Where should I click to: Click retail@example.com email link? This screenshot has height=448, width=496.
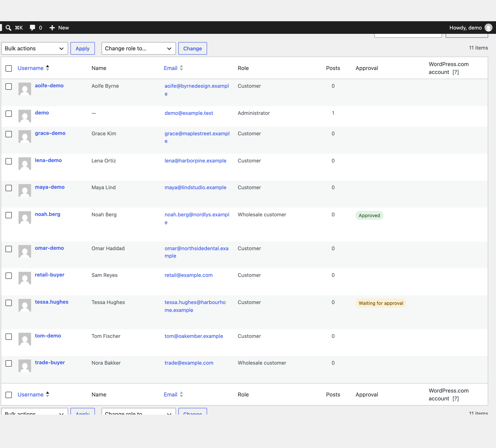pos(189,275)
